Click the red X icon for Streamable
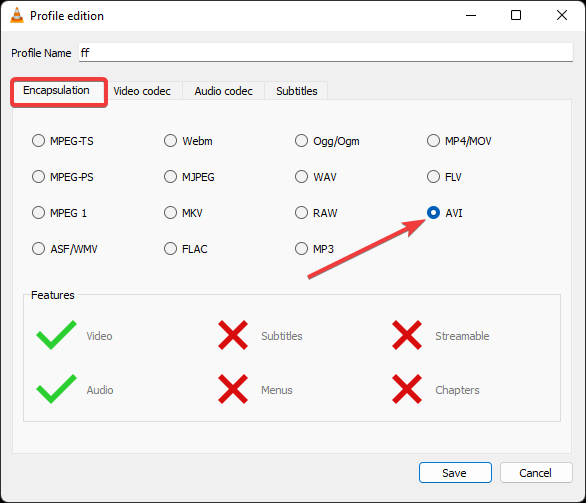586x503 pixels. coord(407,335)
